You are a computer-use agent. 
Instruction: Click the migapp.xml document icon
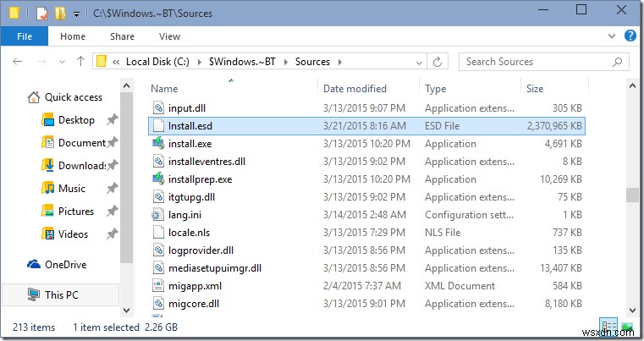[x=158, y=285]
